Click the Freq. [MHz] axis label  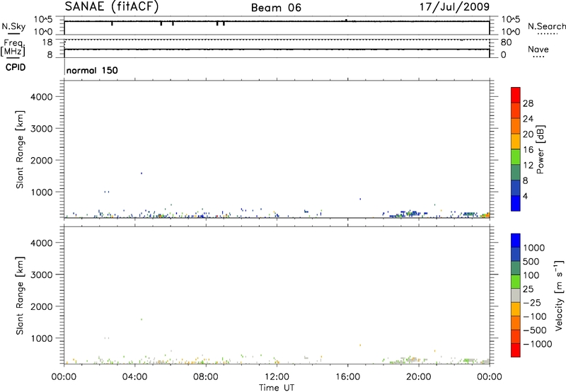click(x=13, y=47)
